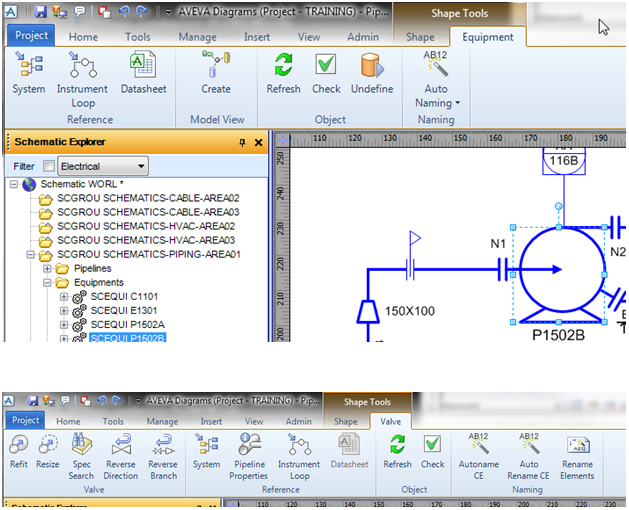This screenshot has height=510, width=629.
Task: Click the 150X100 reducer label
Action: (x=410, y=311)
